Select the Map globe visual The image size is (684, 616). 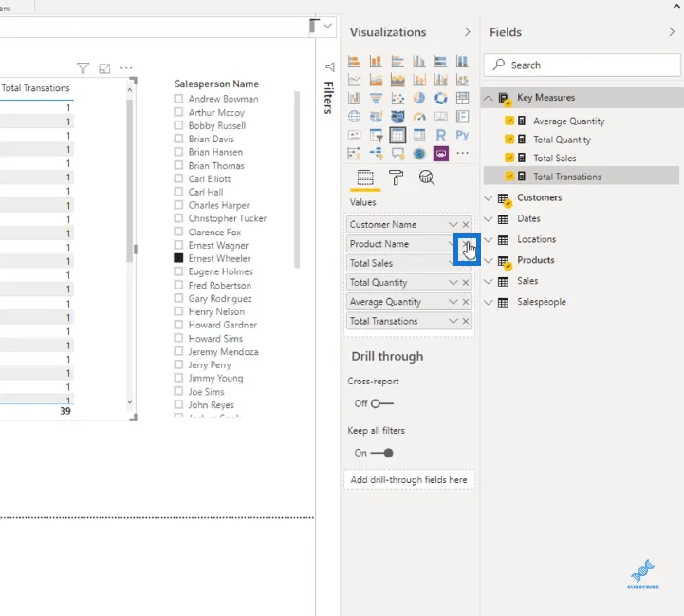pyautogui.click(x=354, y=117)
